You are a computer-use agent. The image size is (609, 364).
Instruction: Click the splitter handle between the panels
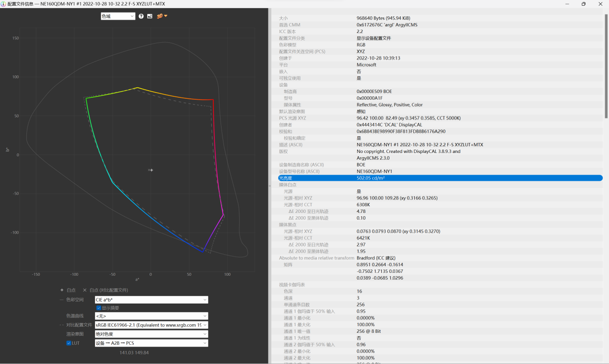tap(269, 185)
